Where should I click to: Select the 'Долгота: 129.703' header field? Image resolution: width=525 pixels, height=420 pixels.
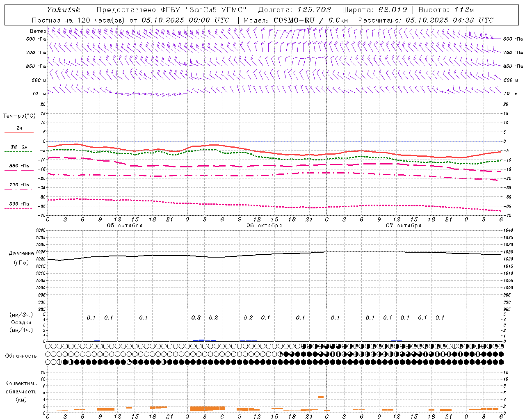[x=294, y=10]
